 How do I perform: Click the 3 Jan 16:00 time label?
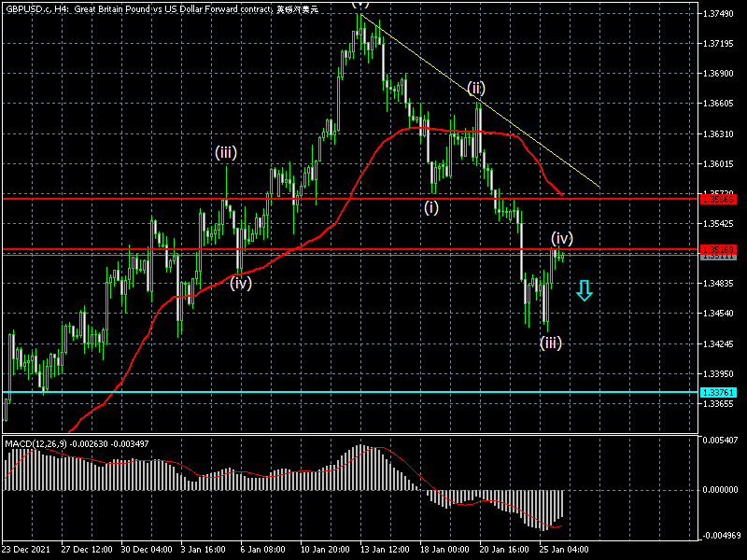pyautogui.click(x=204, y=550)
